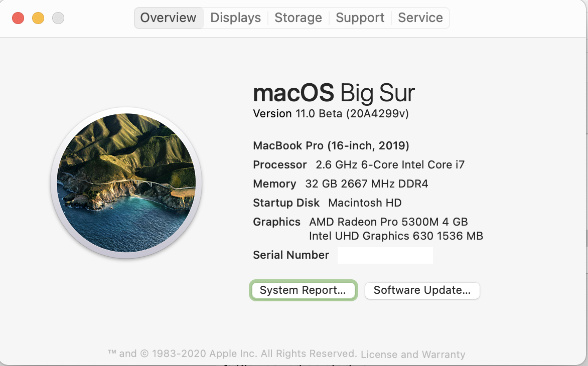Viewport: 588px width, 366px height.
Task: Switch to the Overview tab
Action: (168, 18)
